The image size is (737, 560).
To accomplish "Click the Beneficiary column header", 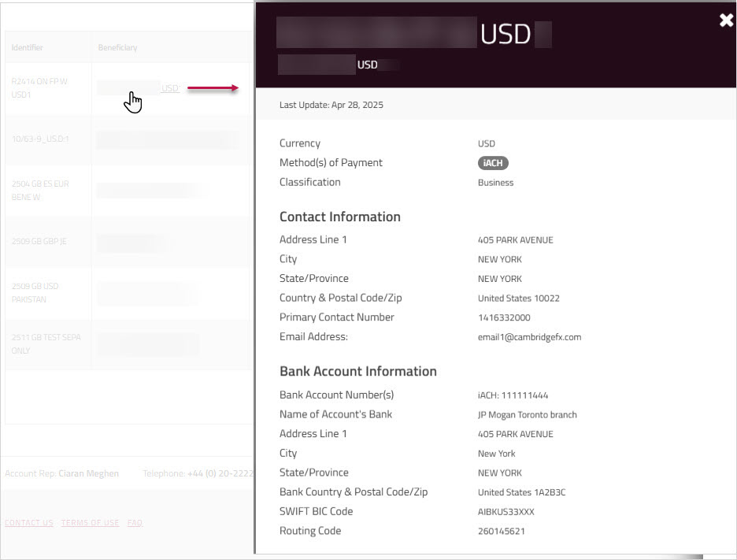I will [118, 47].
